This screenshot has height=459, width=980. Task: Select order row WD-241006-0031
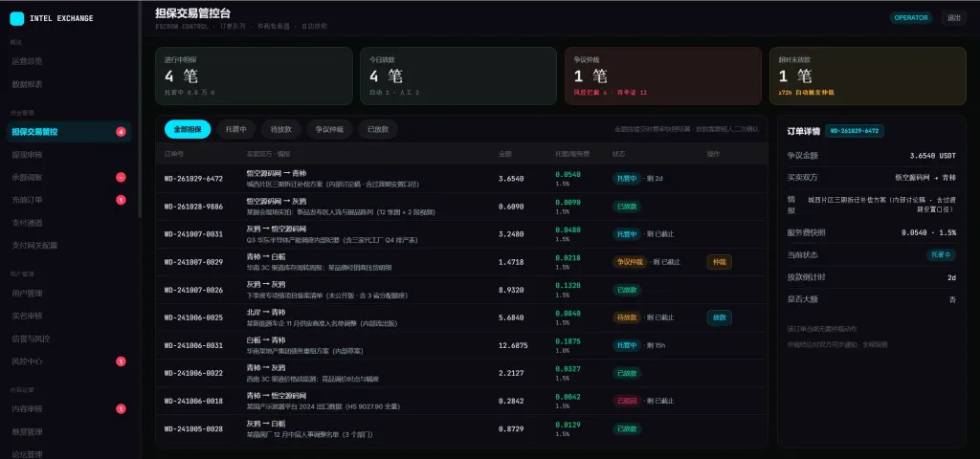click(461, 345)
